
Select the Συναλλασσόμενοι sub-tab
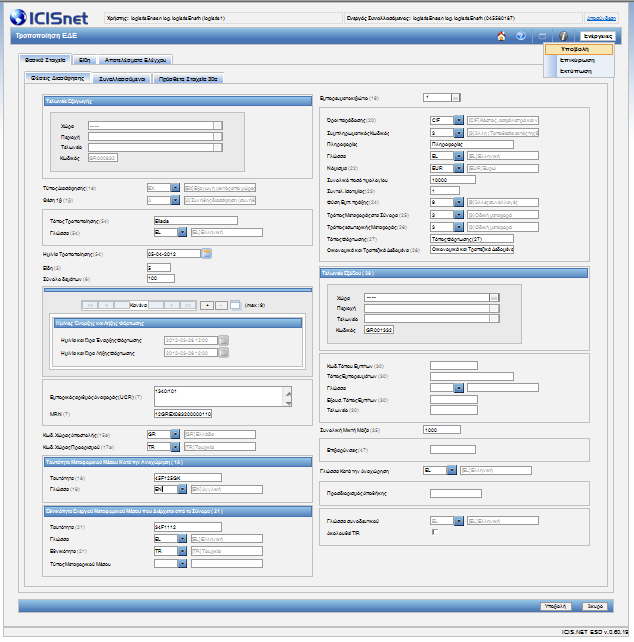click(x=122, y=79)
